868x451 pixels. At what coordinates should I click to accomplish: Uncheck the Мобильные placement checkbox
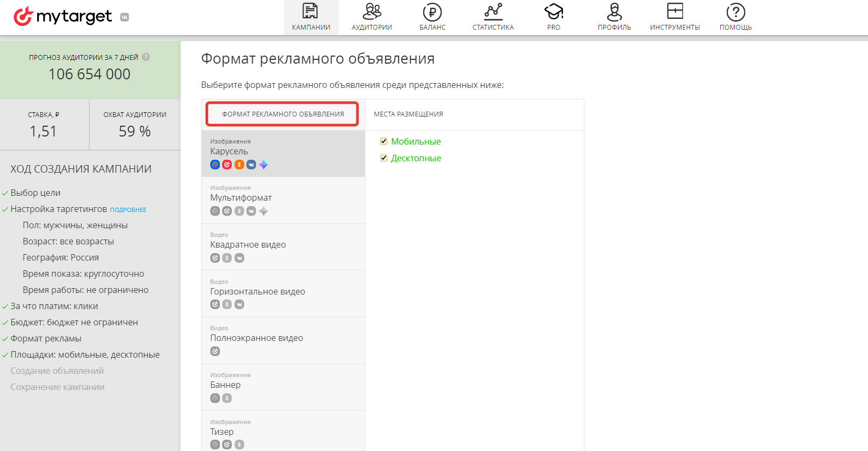384,141
